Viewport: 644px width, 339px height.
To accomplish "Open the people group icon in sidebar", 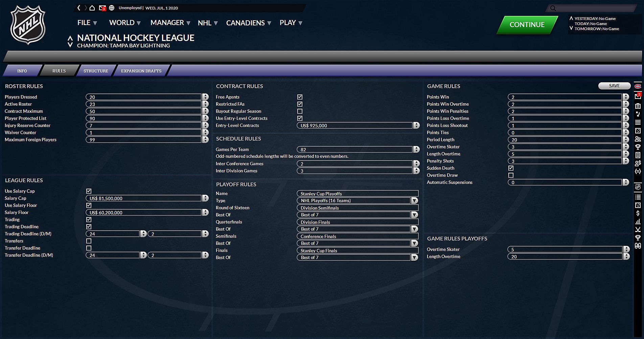I will 638,139.
